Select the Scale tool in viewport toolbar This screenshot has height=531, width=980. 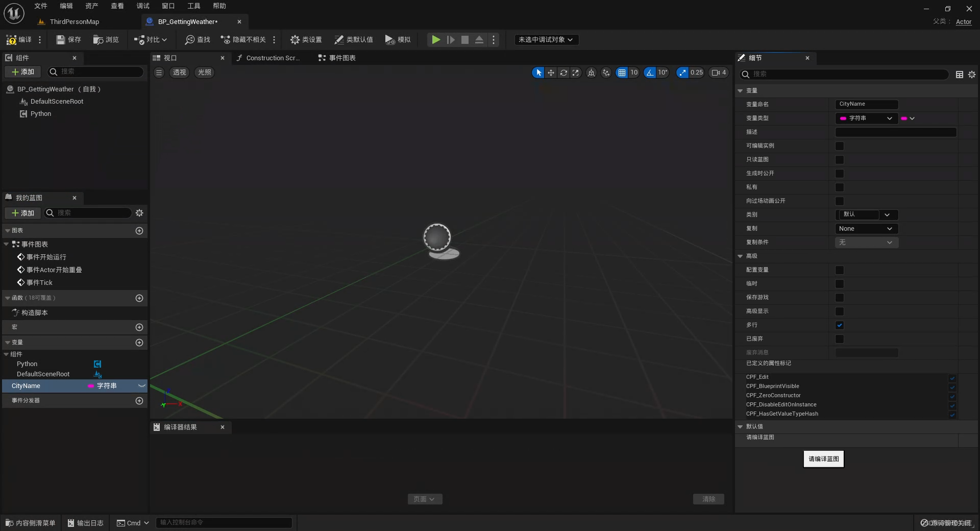coord(576,73)
